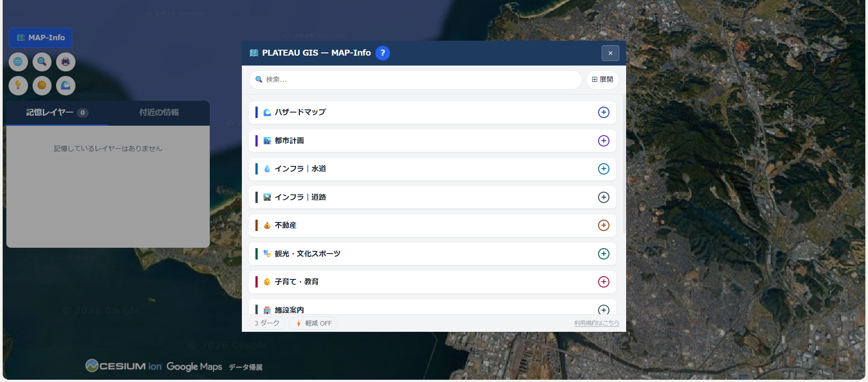This screenshot has width=868, height=382.
Task: Expand the インフラ｜道路 category
Action: [x=604, y=197]
